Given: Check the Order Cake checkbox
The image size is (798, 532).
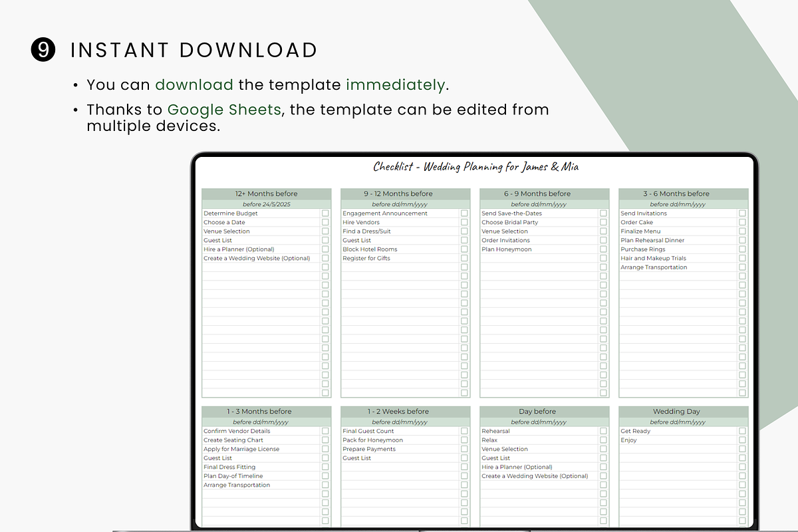Looking at the screenshot, I should [x=742, y=223].
